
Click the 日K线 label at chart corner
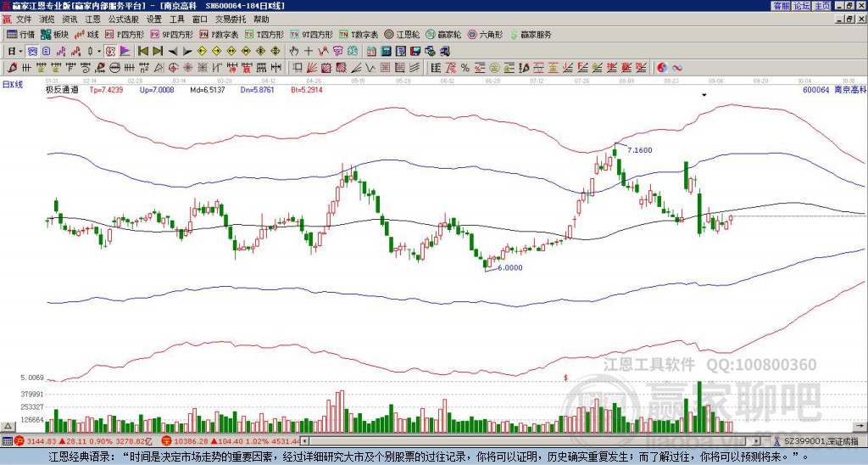12,84
